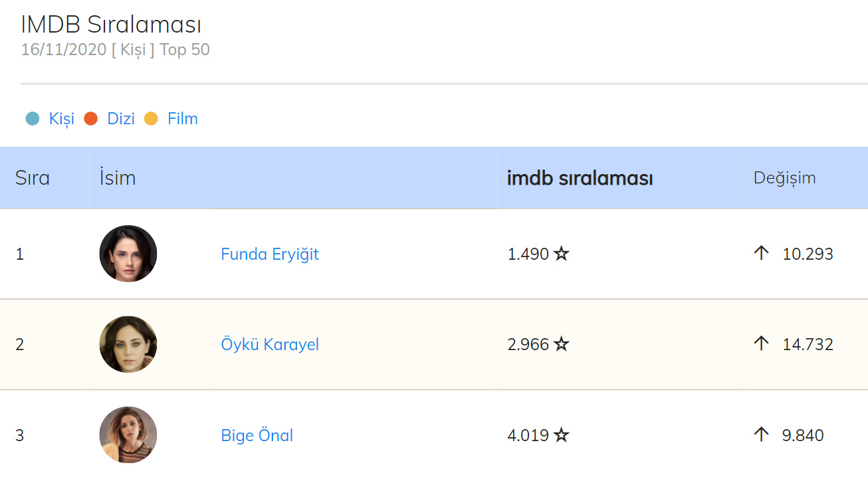Click Bige Önal's profile photo

click(x=128, y=434)
